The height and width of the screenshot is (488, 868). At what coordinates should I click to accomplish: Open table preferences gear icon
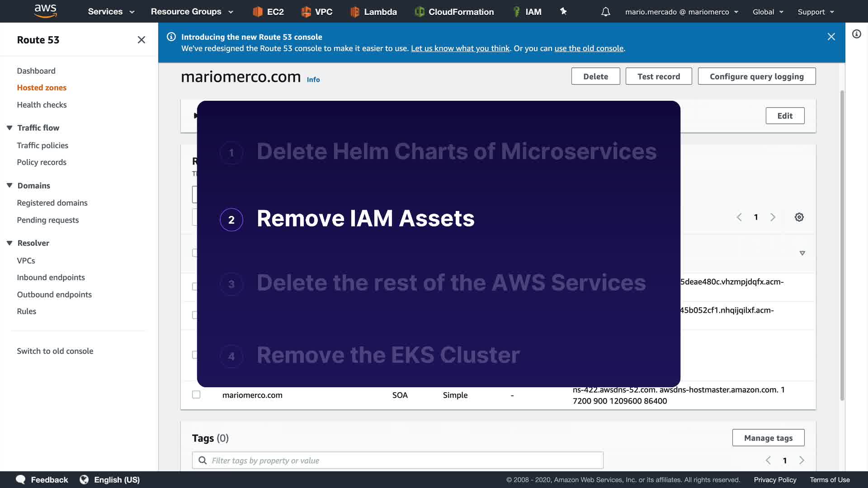click(799, 217)
